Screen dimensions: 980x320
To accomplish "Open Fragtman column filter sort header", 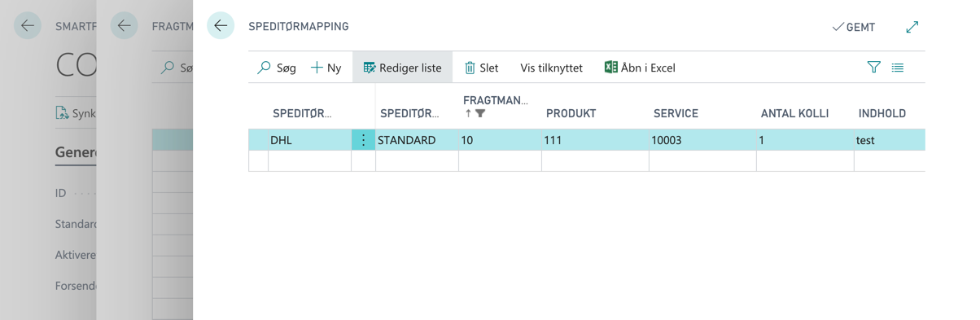I will pos(495,107).
